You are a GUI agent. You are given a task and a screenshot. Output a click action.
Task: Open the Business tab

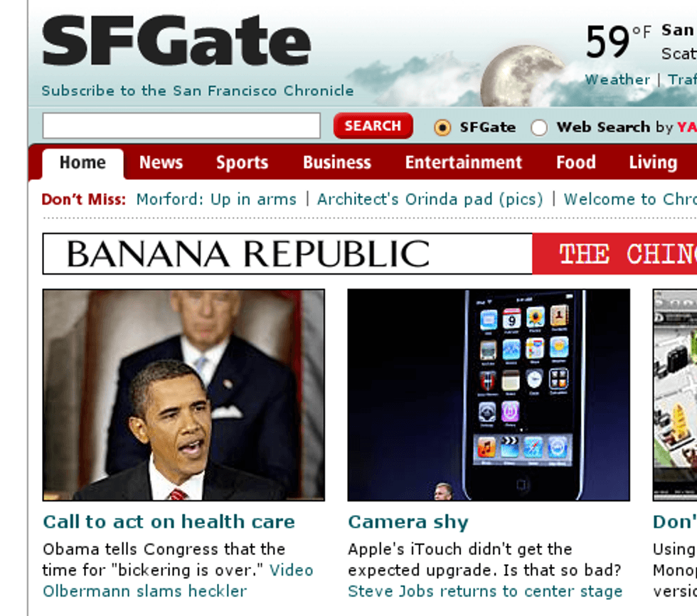[337, 163]
